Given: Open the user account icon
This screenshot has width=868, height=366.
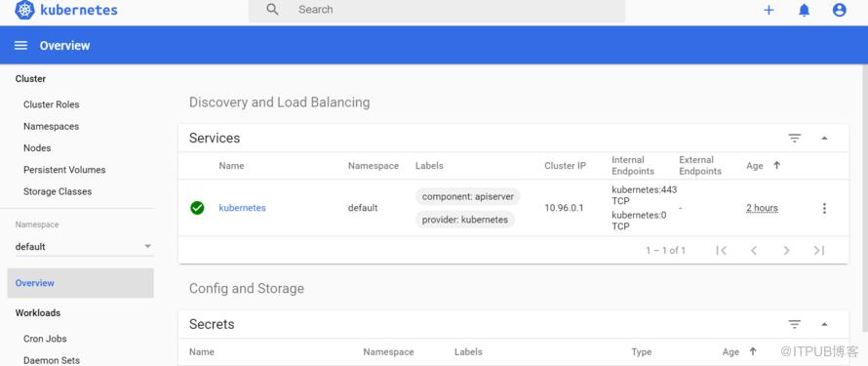Looking at the screenshot, I should tap(839, 10).
